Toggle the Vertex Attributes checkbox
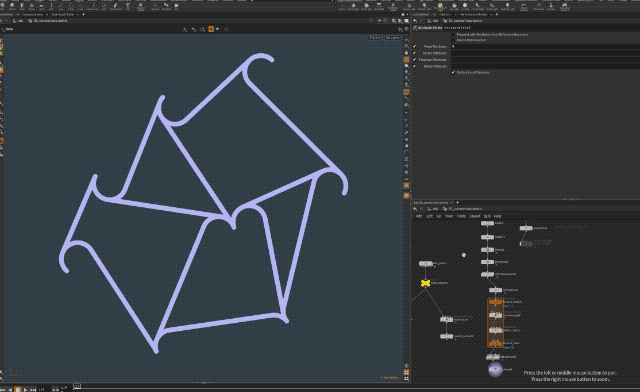The image size is (640, 392). pyautogui.click(x=414, y=53)
